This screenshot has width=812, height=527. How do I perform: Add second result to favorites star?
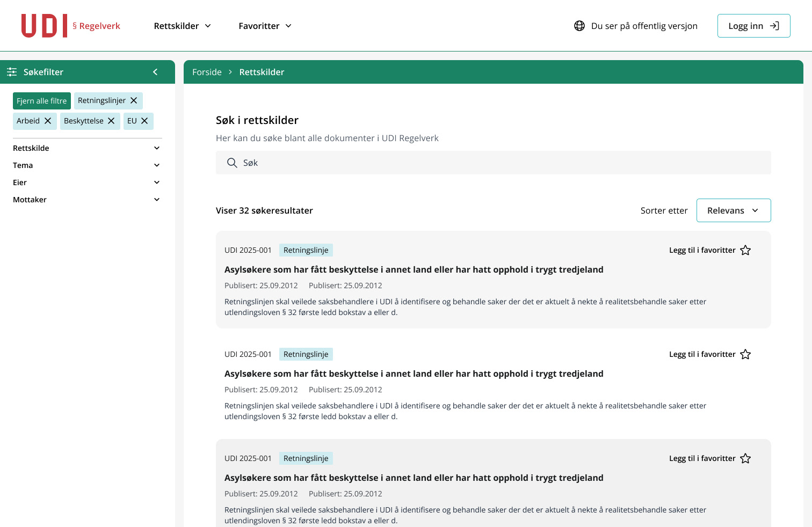click(745, 354)
